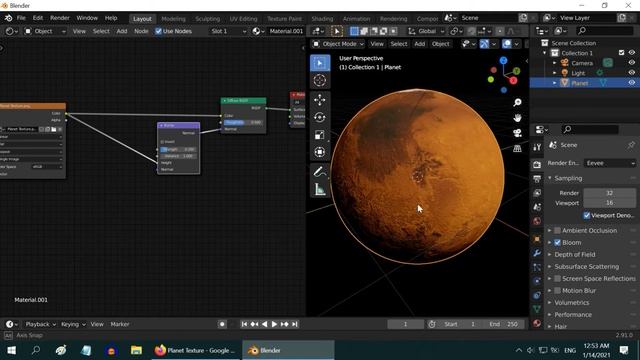
Task: Play the animation forward
Action: 274,324
